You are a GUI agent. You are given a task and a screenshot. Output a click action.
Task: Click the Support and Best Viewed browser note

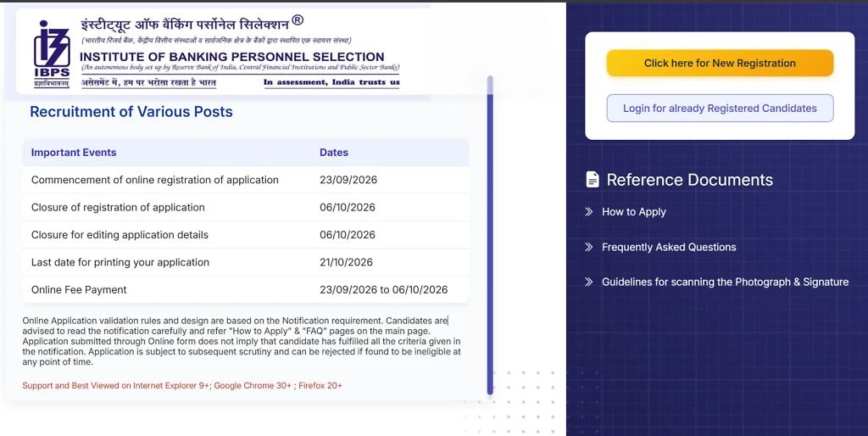coord(182,386)
